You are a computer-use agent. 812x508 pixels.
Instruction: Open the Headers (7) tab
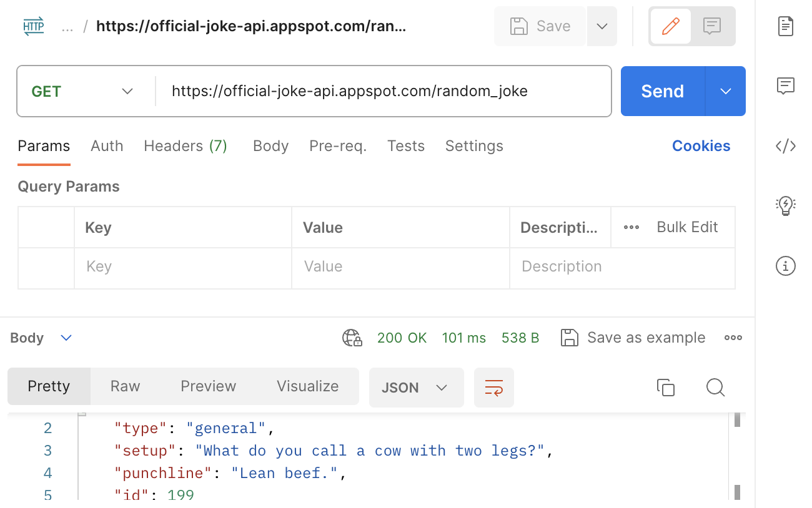(x=186, y=146)
